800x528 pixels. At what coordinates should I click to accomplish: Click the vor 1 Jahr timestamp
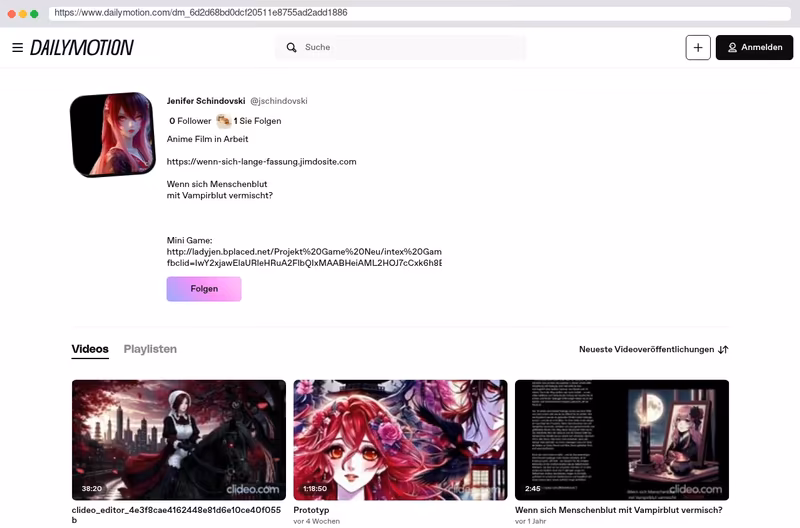coord(530,521)
